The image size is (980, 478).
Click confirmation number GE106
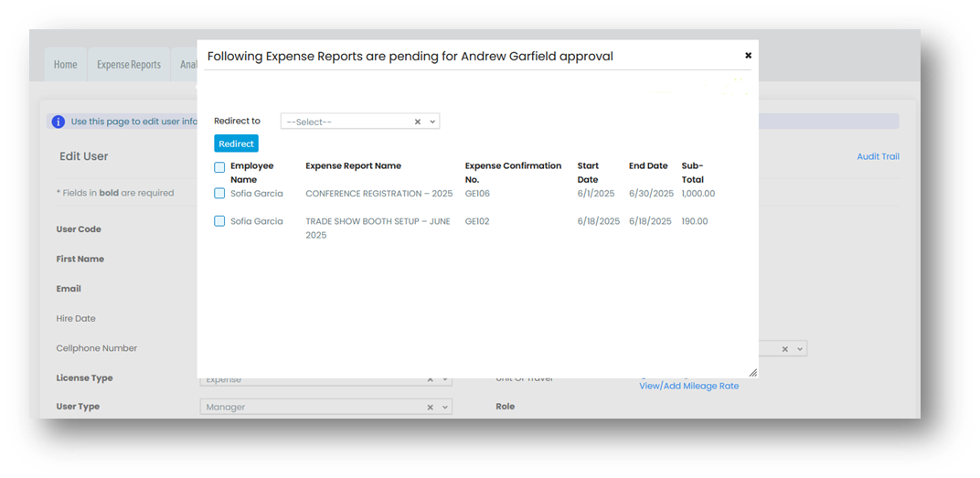477,194
